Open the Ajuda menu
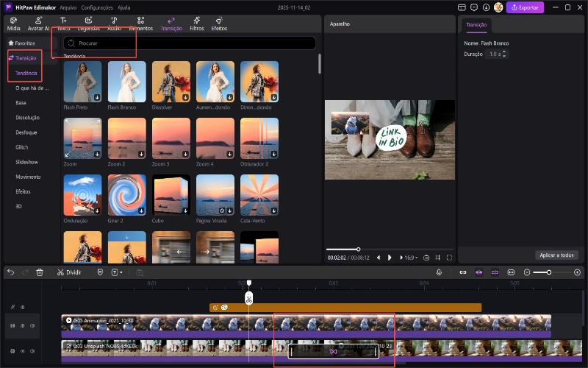This screenshot has width=588, height=368. [x=123, y=7]
